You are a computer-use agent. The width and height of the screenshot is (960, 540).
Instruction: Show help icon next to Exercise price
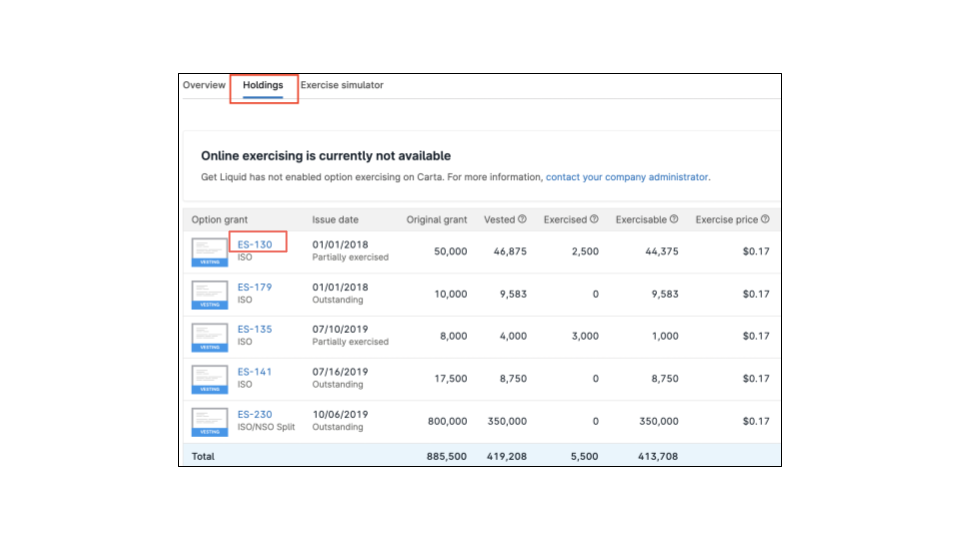765,219
